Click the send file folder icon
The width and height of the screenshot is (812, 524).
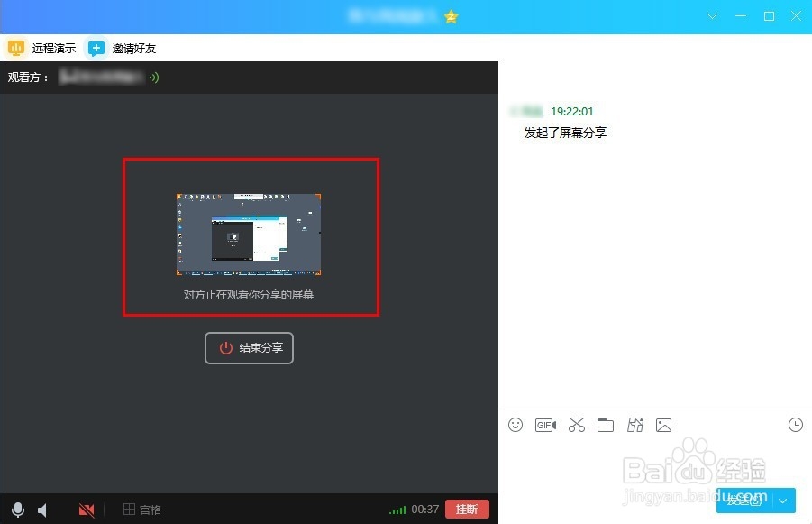(606, 425)
